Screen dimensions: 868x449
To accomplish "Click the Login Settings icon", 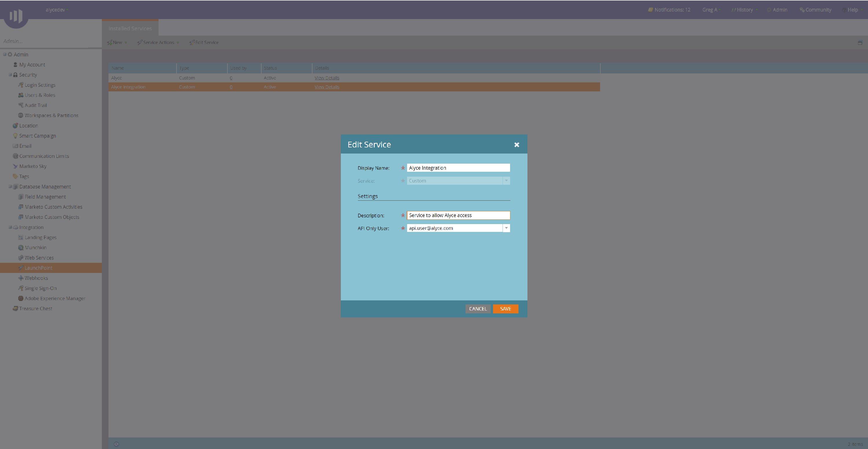I will pos(21,85).
